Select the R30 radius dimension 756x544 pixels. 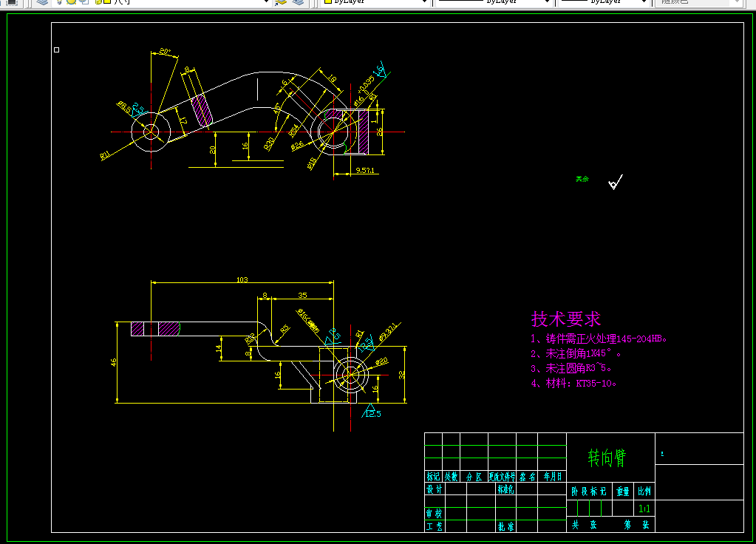[x=269, y=143]
